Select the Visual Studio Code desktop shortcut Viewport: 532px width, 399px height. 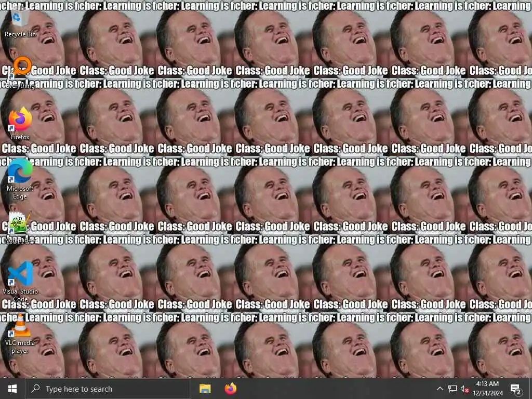pyautogui.click(x=20, y=282)
